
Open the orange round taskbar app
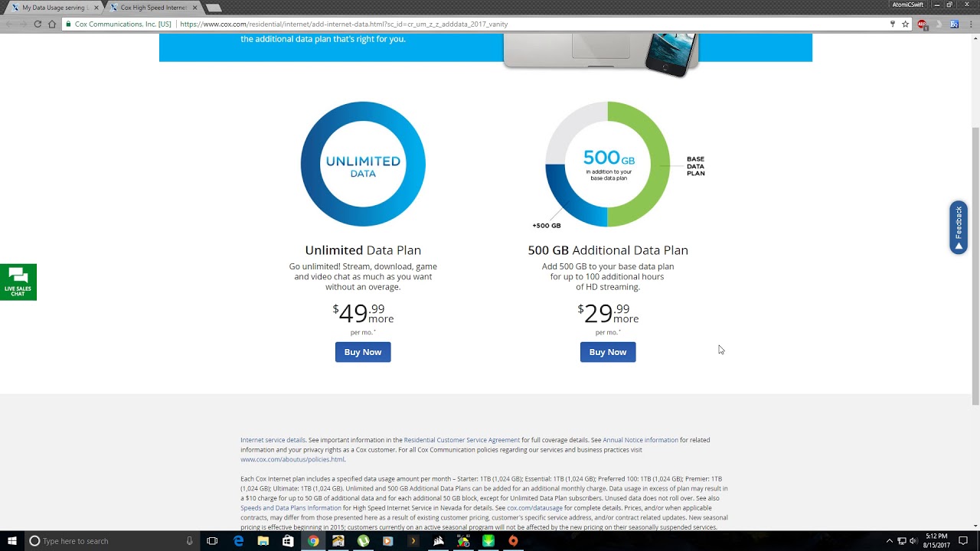513,541
